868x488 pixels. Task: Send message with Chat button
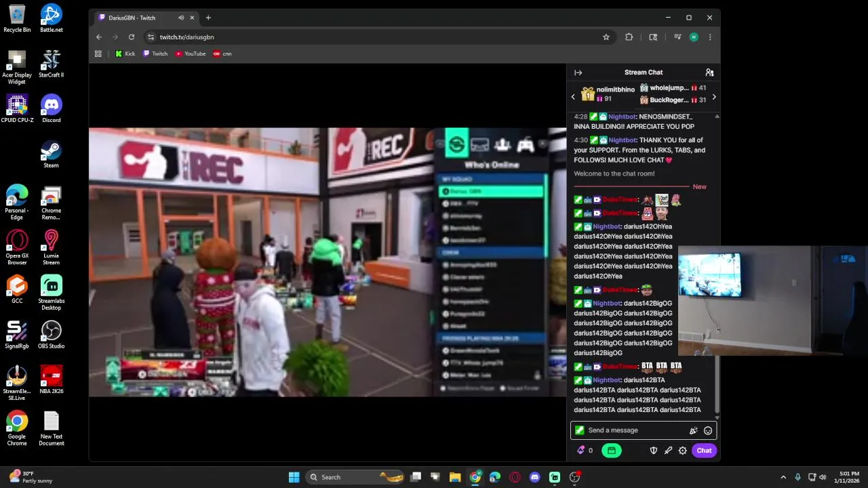pos(704,450)
